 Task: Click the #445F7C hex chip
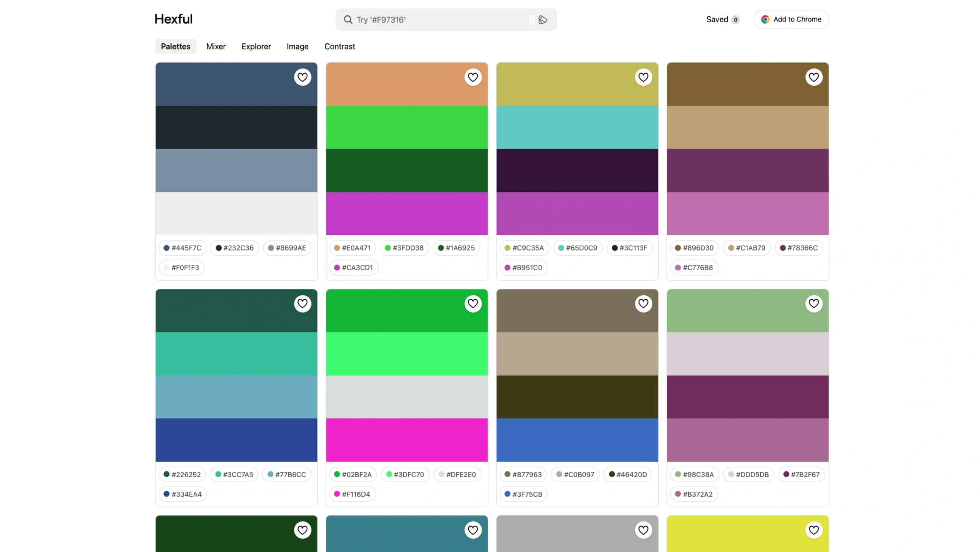pos(183,248)
